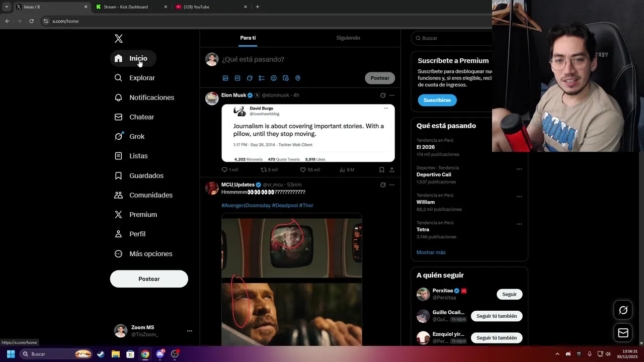Go to Perfil page

tap(130, 234)
